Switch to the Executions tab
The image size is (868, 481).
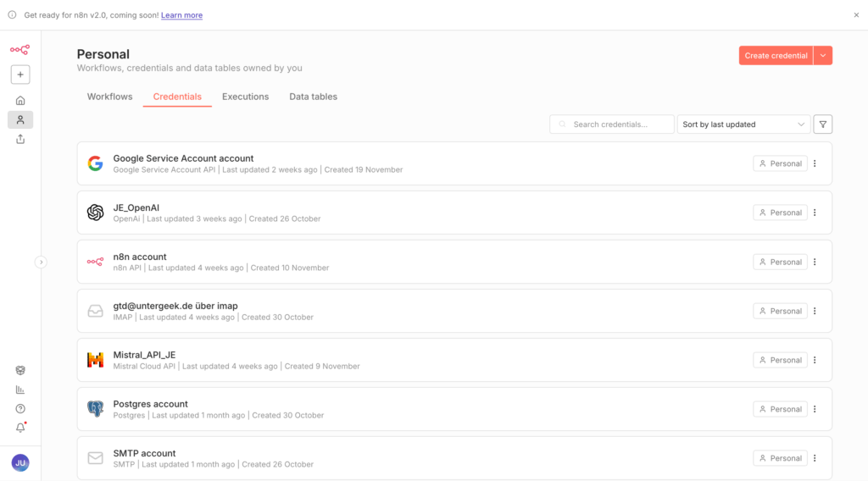pyautogui.click(x=245, y=97)
